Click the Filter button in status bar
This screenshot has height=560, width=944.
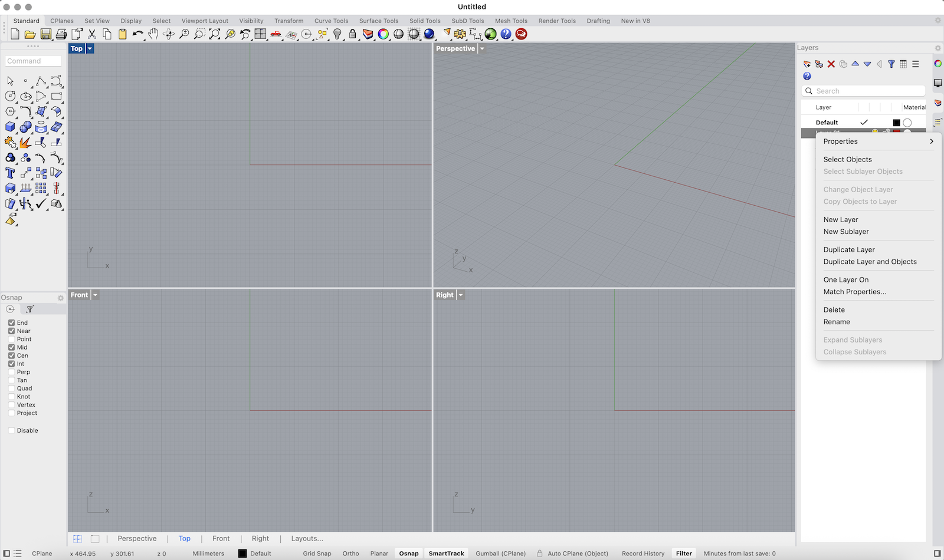point(684,554)
